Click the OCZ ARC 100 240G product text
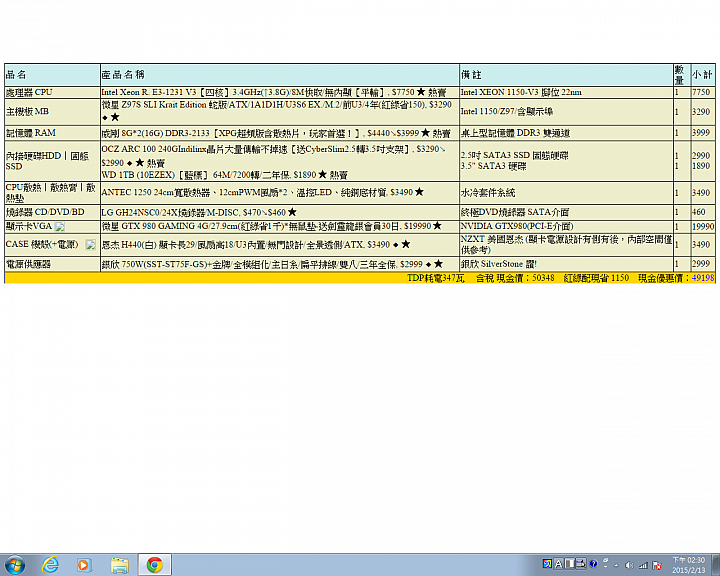The height and width of the screenshot is (576, 720). click(273, 156)
